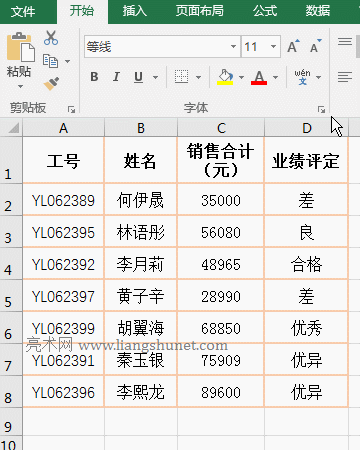
Task: Select column A header
Action: 63,128
